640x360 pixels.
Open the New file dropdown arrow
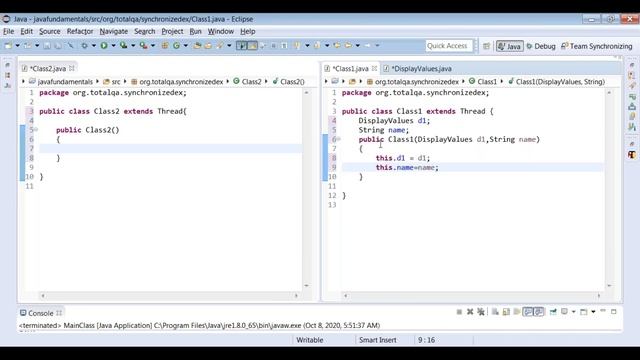click(18, 46)
